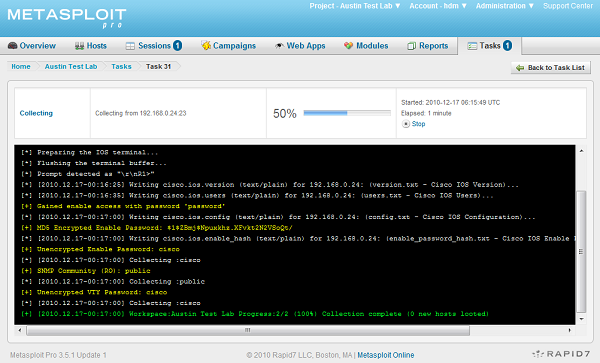
Task: Open the Support Center link
Action: [568, 6]
